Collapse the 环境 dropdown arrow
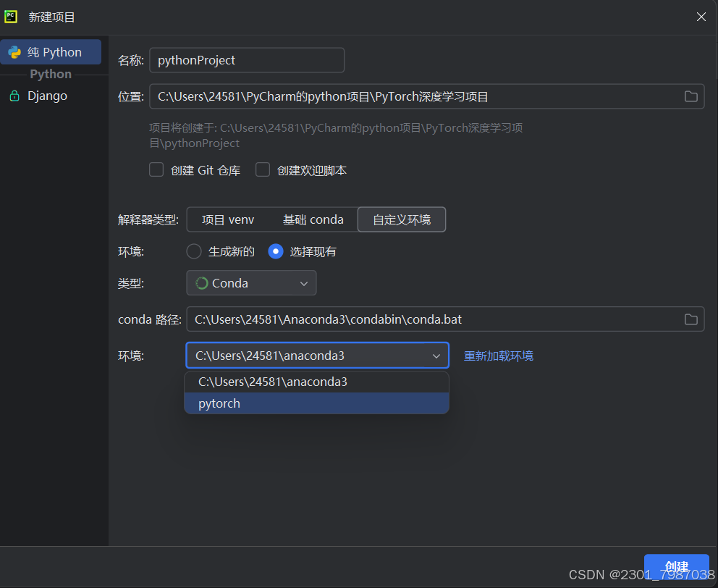The image size is (718, 588). (x=436, y=356)
